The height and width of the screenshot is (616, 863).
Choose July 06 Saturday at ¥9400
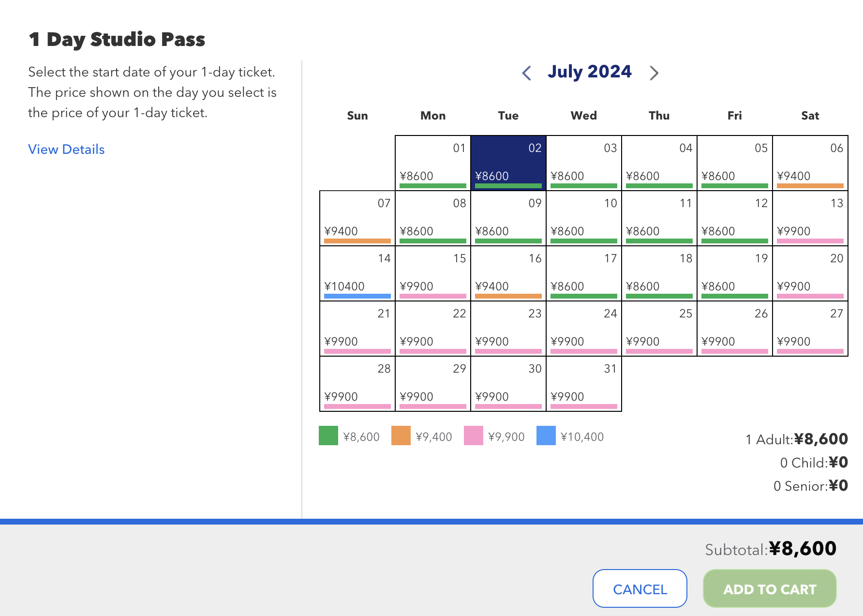click(x=810, y=163)
